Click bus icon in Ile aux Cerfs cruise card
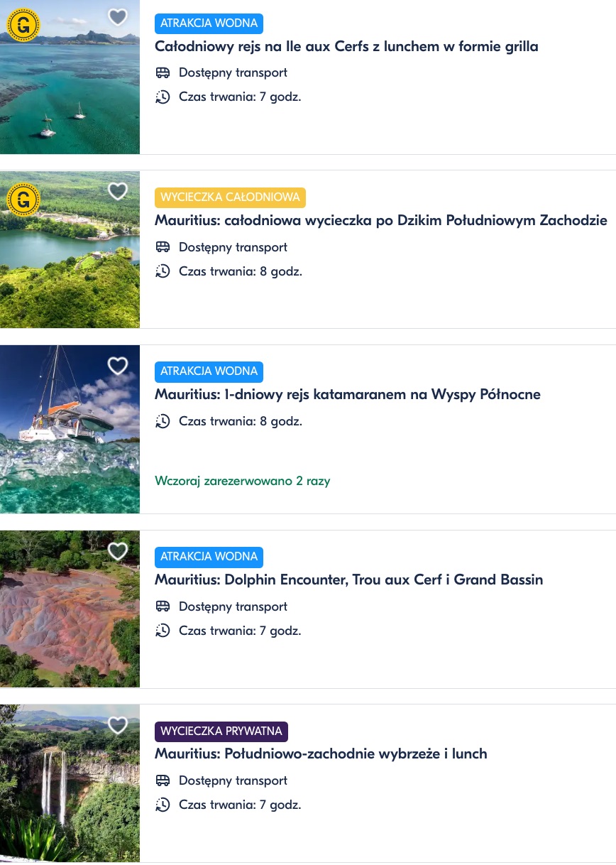 coord(163,72)
